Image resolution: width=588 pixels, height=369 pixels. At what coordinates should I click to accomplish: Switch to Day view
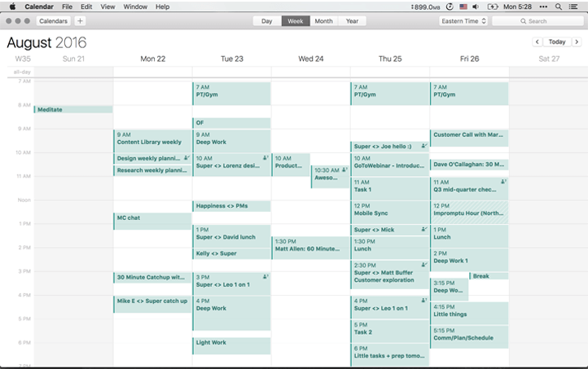click(x=266, y=21)
